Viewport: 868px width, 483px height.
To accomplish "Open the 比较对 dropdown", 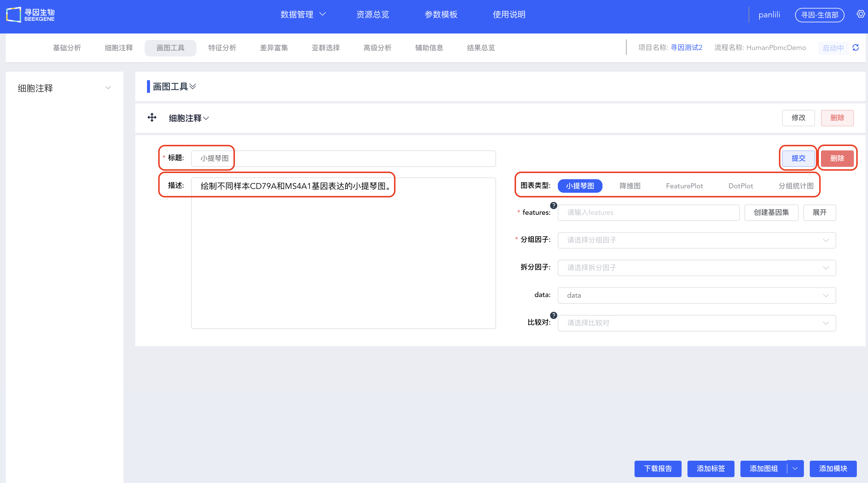I will coord(697,323).
